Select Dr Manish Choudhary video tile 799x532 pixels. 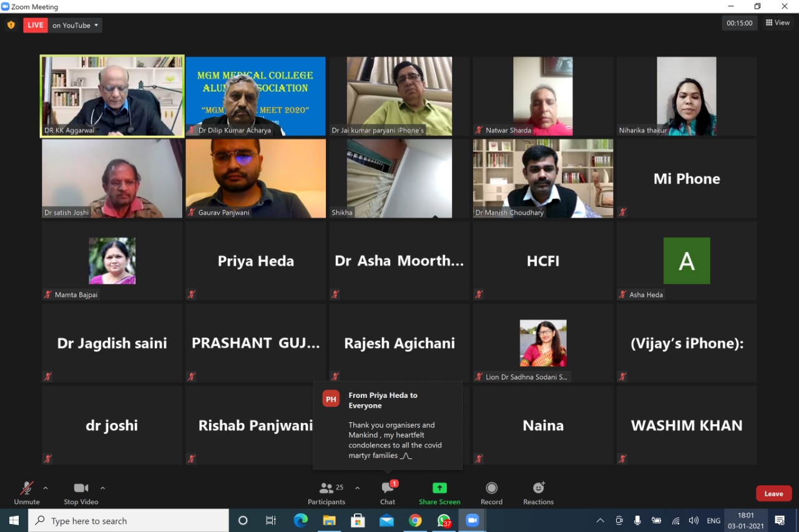(x=543, y=178)
